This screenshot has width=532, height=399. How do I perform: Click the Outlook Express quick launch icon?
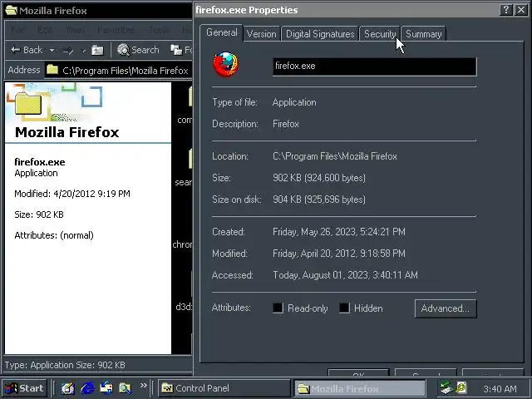tap(106, 388)
